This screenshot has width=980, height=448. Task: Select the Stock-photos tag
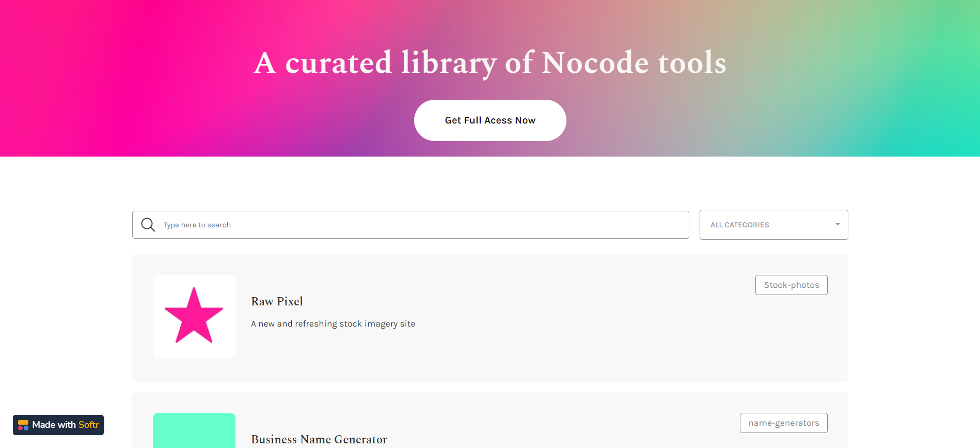[x=791, y=285]
